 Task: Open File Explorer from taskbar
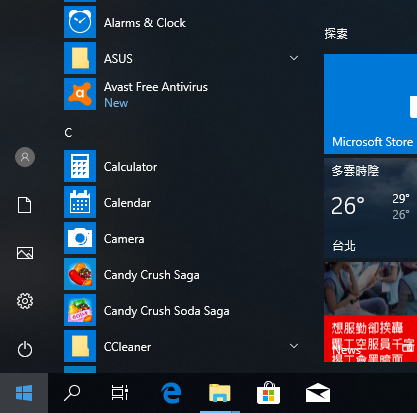coord(220,393)
